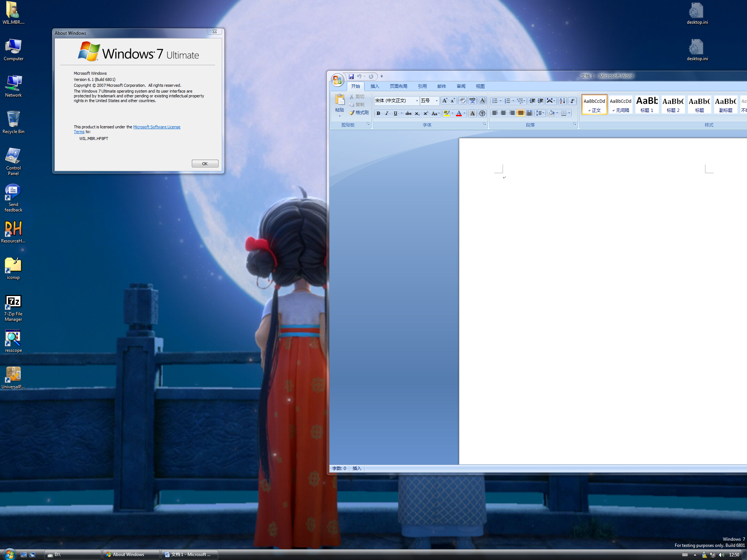Click the enclosed character icon
747x560 pixels.
pos(482,113)
